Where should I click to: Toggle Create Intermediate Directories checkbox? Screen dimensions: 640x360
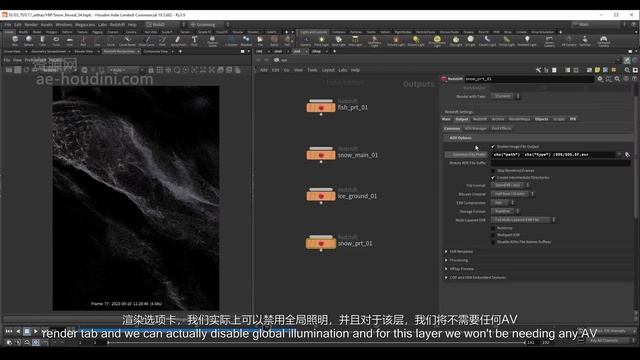coord(493,178)
